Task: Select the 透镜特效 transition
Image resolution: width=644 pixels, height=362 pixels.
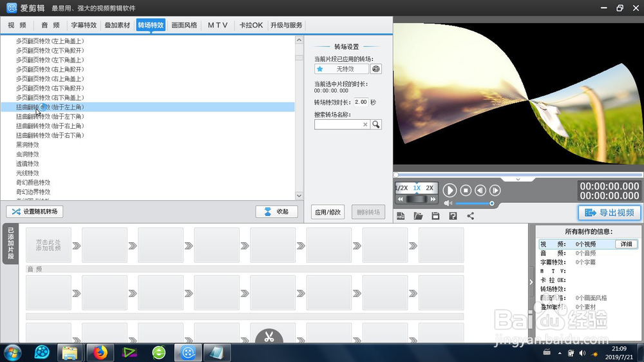Action: pos(28,164)
